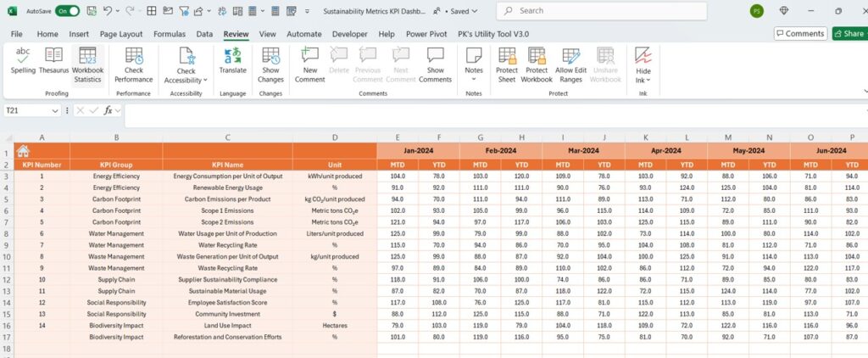Open the Notes button

coord(474,64)
